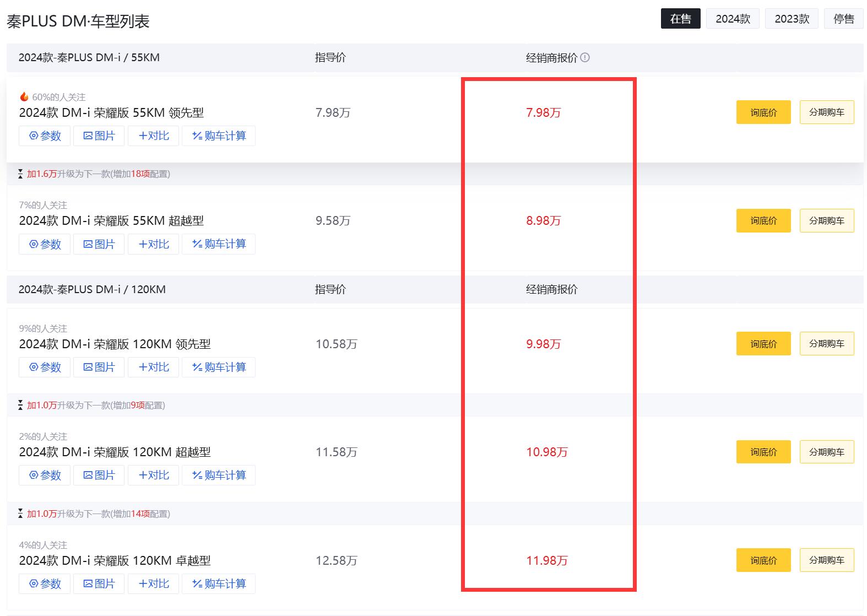The image size is (867, 616).
Task: Click 分期购车 for 55KM 超越型
Action: [x=826, y=220]
